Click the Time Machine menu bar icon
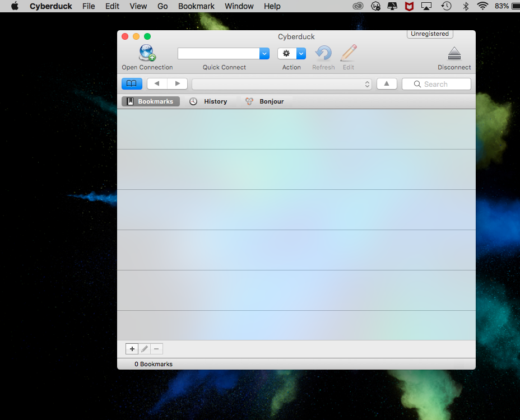Viewport: 520px width, 420px height. click(x=447, y=6)
